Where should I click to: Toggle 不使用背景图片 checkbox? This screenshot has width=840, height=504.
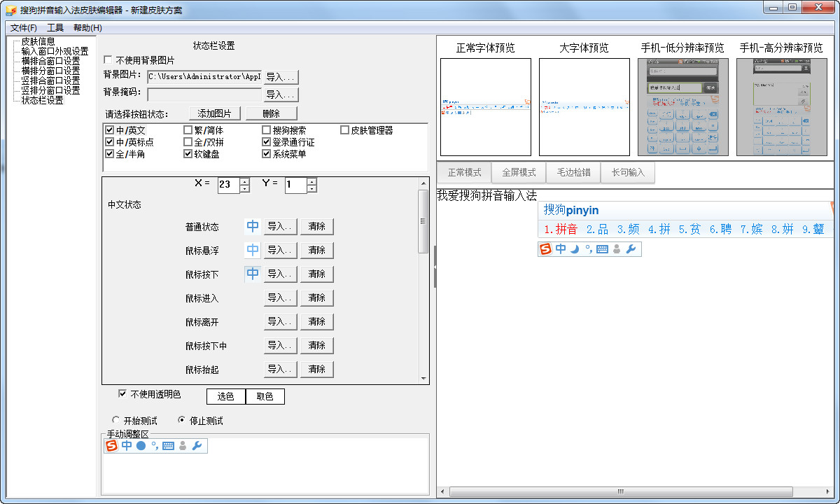point(108,60)
